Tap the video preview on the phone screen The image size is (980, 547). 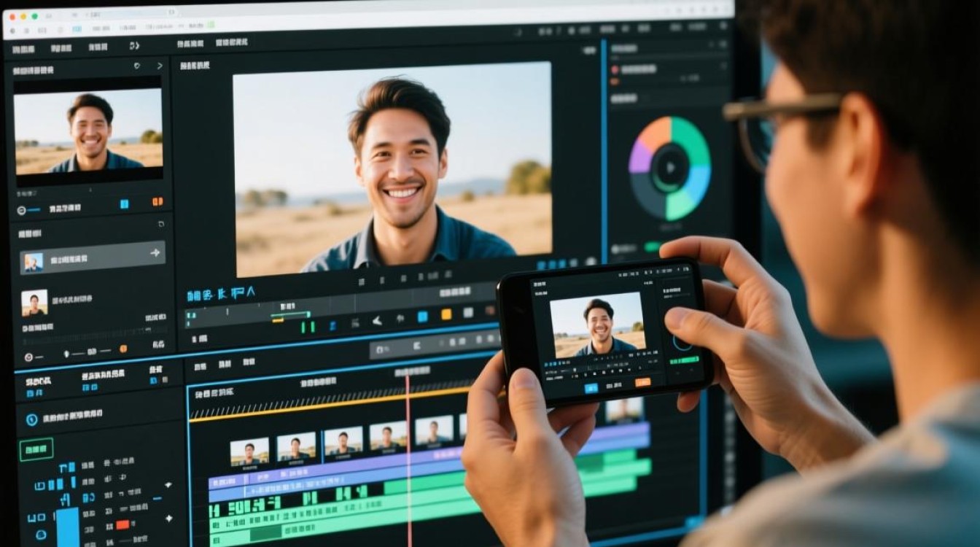click(597, 325)
